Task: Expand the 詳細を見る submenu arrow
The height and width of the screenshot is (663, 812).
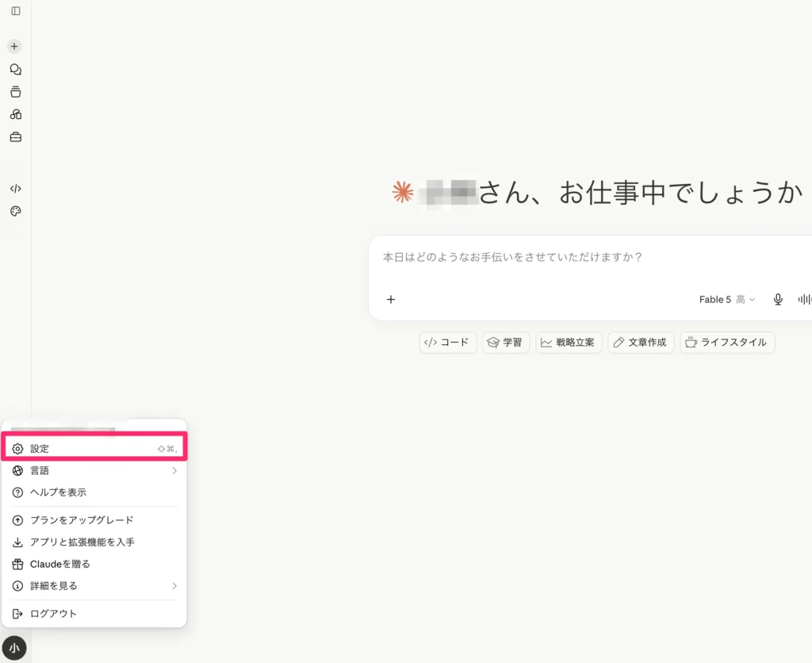Action: click(174, 586)
